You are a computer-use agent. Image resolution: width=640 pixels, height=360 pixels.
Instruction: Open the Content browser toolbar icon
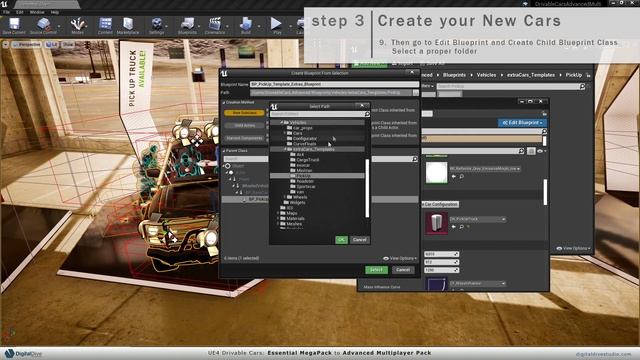point(105,26)
